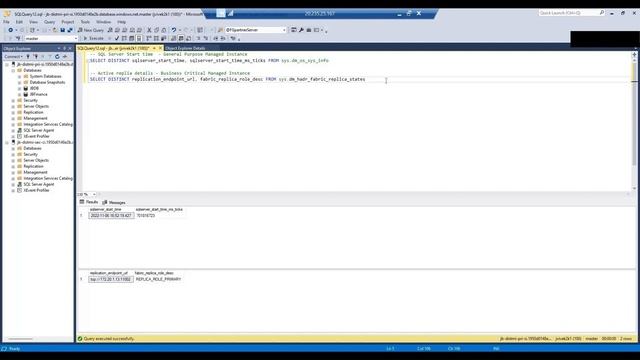Click the Cut scissors icon
This screenshot has height=360, width=640.
(x=149, y=30)
